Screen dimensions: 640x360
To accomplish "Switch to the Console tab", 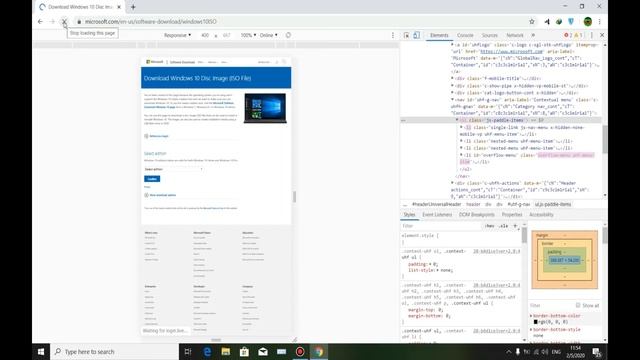I will (465, 35).
